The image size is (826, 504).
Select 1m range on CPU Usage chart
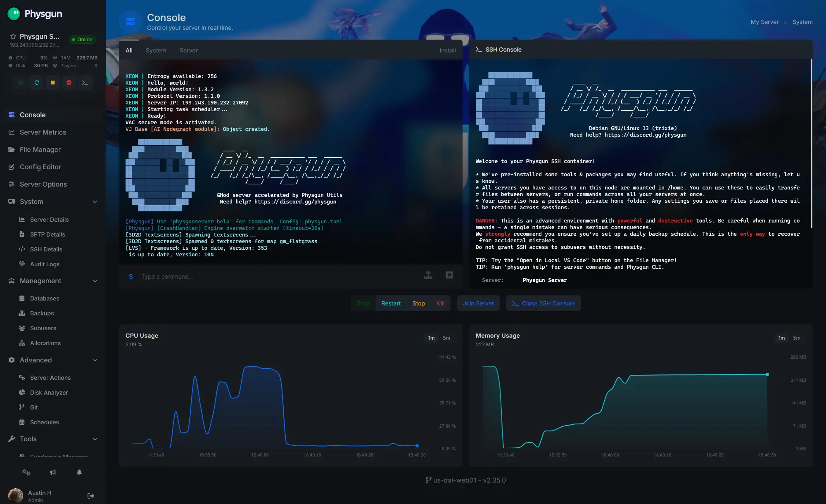click(x=431, y=338)
